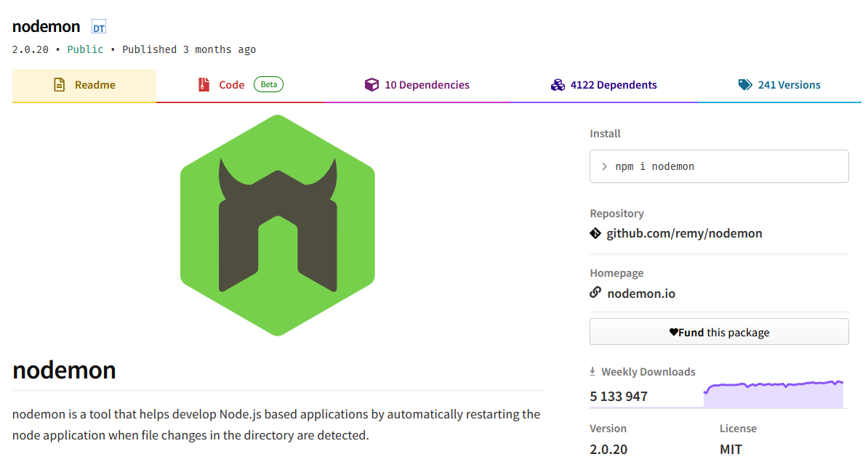Open the 10 Dependencies tab
Image resolution: width=868 pixels, height=462 pixels.
(417, 85)
